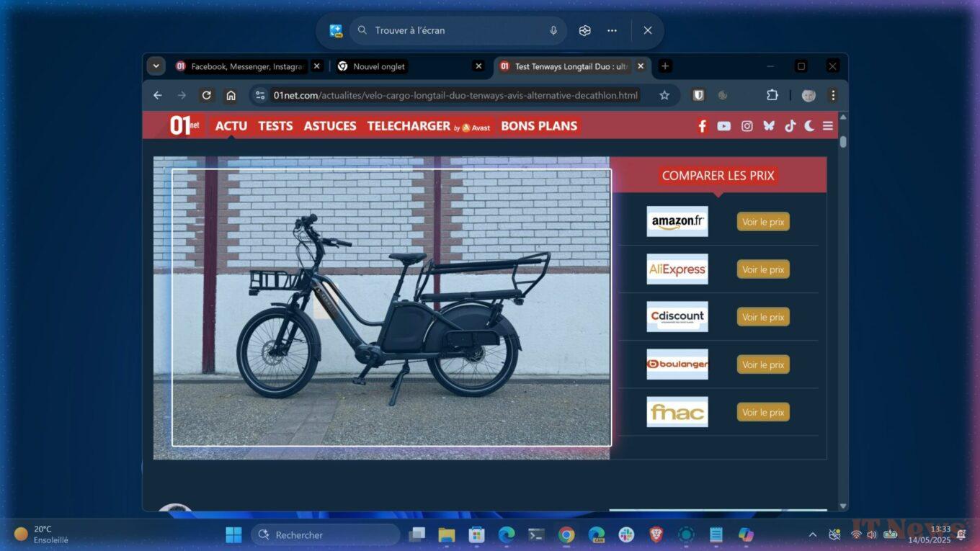
Task: Reload the page with the refresh icon
Action: click(x=207, y=95)
